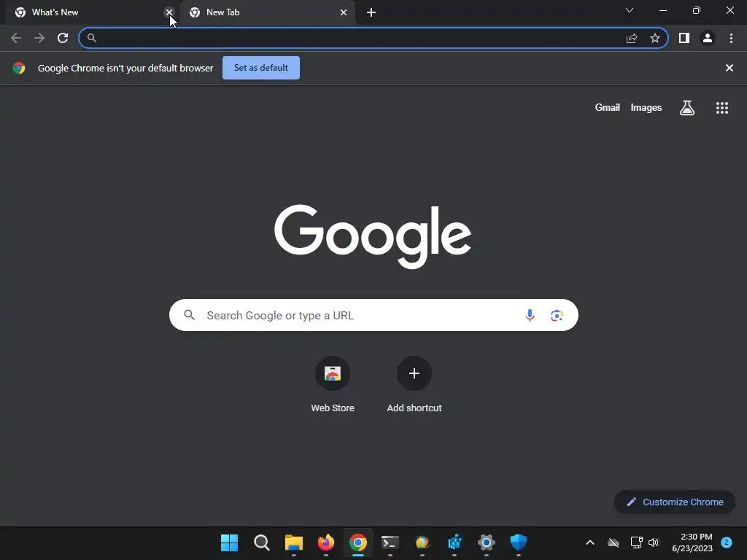Screen dimensions: 747x560
Task: Open the Web Store shortcut
Action: 333,385
